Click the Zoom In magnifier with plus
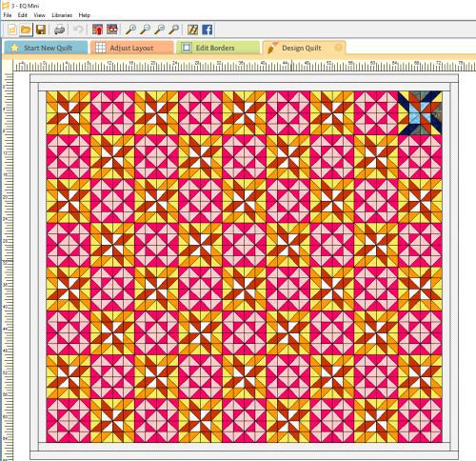The height and width of the screenshot is (461, 476). [130, 30]
